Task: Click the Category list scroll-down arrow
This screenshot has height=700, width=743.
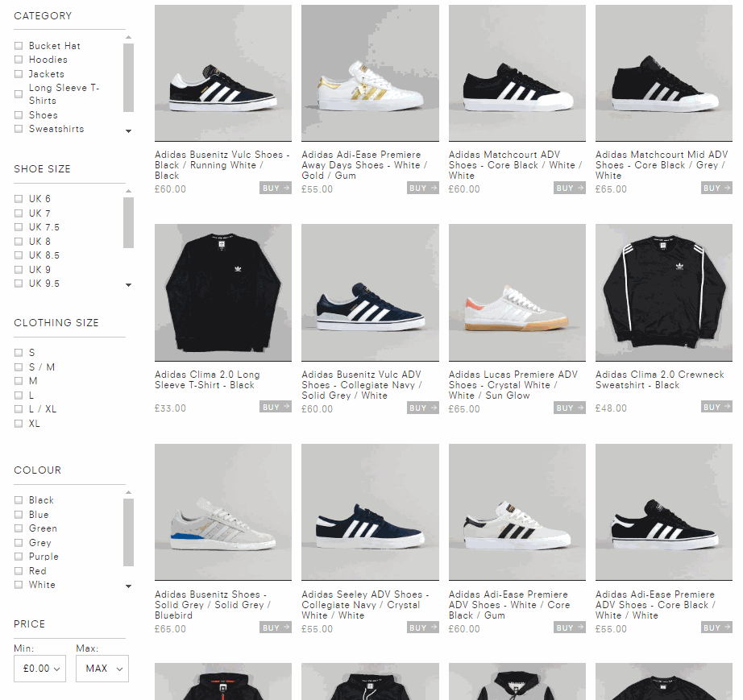Action: [128, 131]
